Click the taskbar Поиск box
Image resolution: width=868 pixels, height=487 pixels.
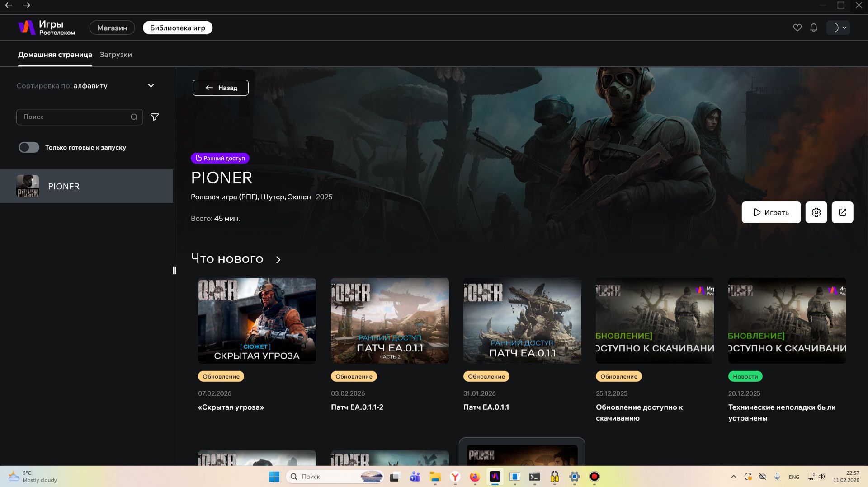335,477
